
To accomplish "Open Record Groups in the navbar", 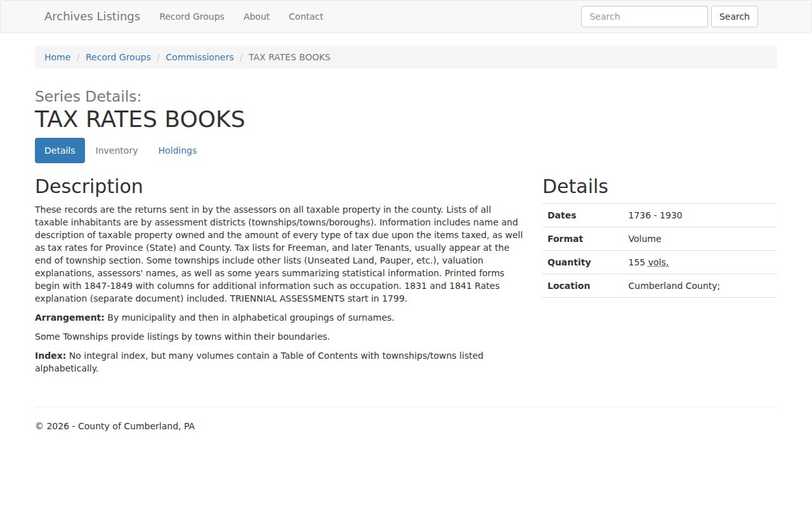I will [192, 17].
